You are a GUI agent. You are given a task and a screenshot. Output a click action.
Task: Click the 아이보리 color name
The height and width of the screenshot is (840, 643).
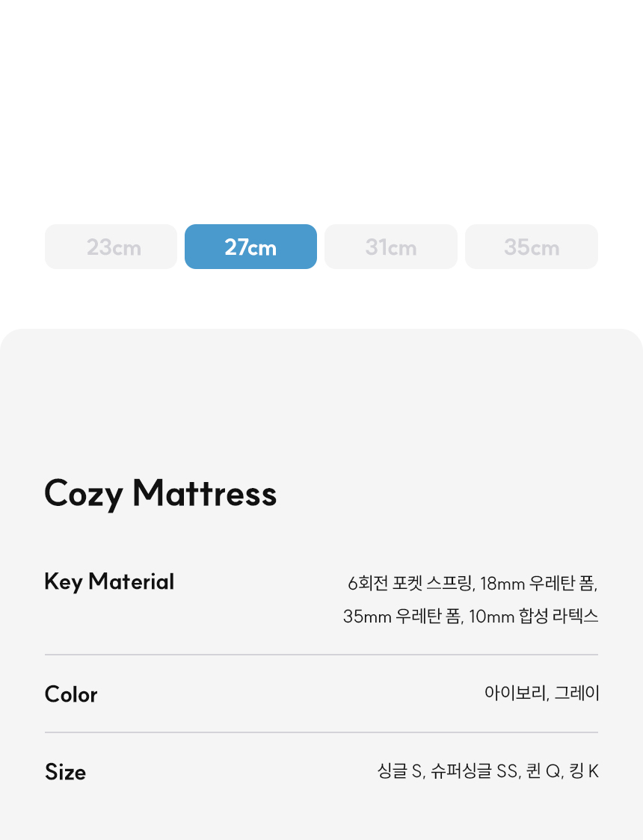pyautogui.click(x=516, y=693)
